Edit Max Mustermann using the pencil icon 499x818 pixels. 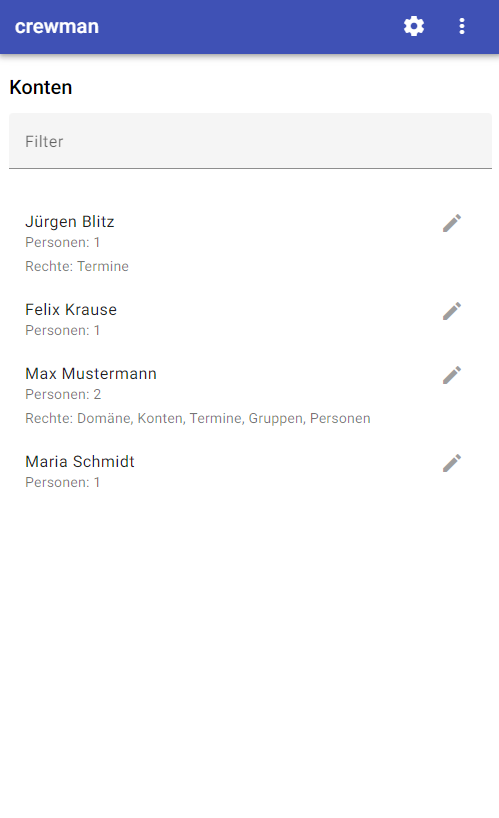pyautogui.click(x=452, y=375)
